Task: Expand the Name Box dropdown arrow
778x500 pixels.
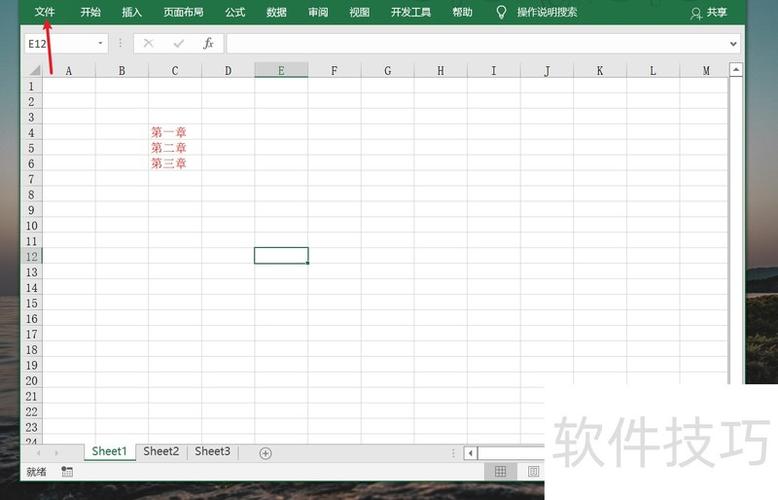Action: 100,44
